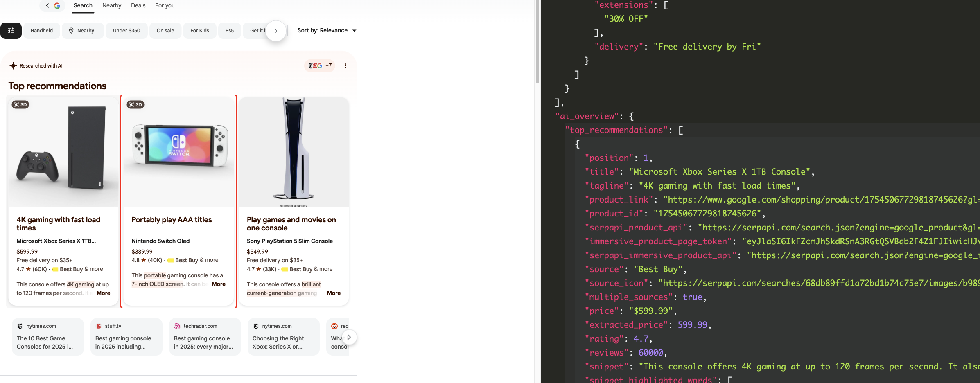Viewport: 980px width, 383px height.
Task: Click the Google logo icon
Action: tap(57, 5)
